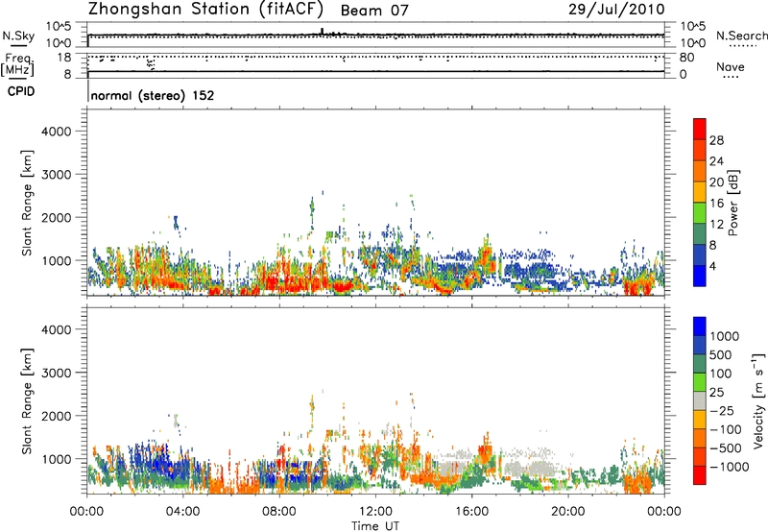Click the '12' label on power color bar

tap(716, 225)
